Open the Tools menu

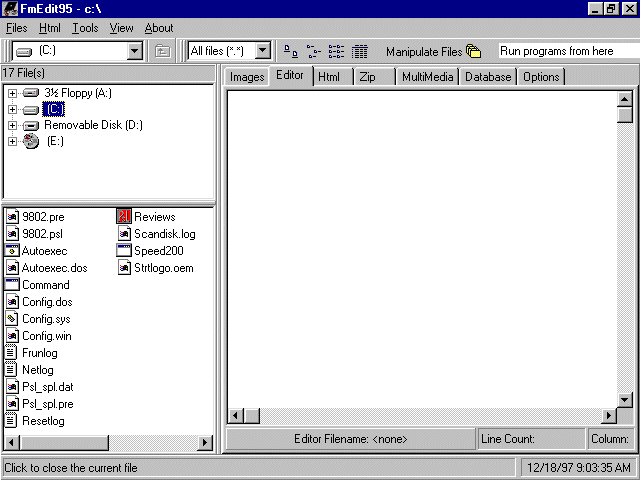pos(85,28)
